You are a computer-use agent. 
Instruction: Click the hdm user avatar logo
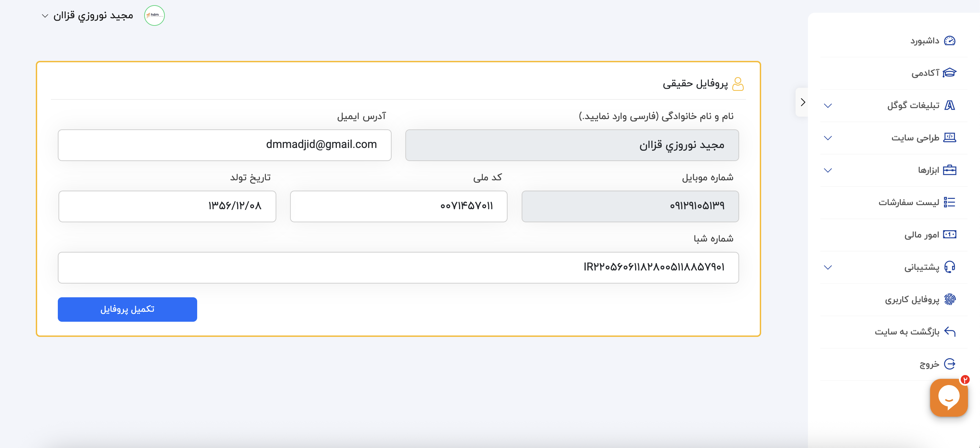(154, 15)
